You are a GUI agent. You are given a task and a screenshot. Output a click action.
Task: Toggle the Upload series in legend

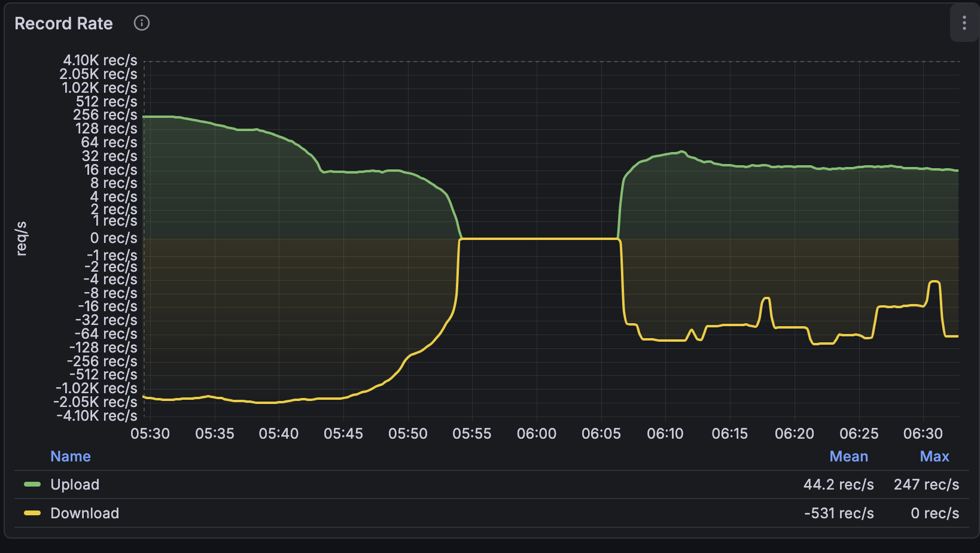click(x=75, y=485)
